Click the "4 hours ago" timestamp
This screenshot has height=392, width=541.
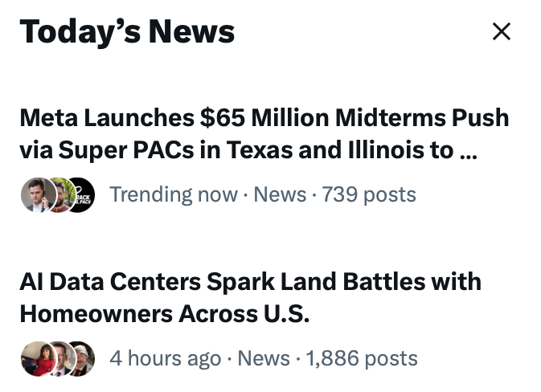click(x=165, y=358)
